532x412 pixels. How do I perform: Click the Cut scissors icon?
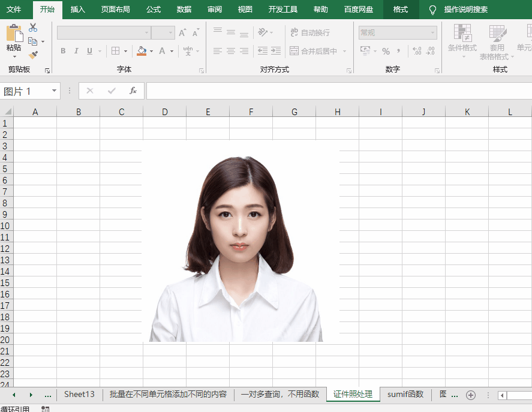[x=33, y=28]
